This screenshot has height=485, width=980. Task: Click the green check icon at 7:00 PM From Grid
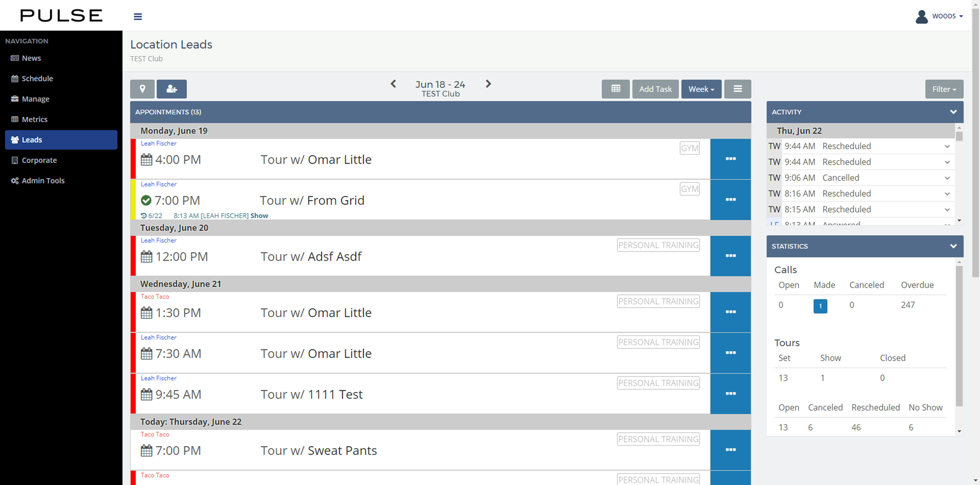coord(146,200)
